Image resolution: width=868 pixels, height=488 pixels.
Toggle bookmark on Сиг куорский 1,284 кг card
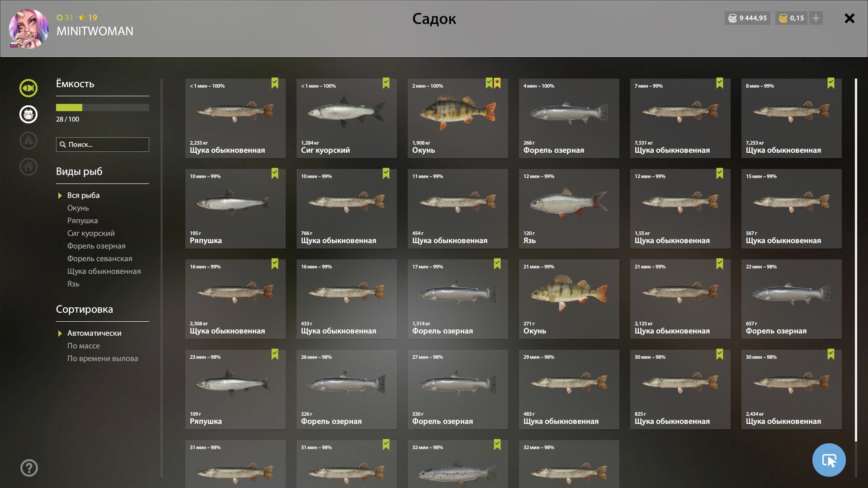click(x=386, y=83)
